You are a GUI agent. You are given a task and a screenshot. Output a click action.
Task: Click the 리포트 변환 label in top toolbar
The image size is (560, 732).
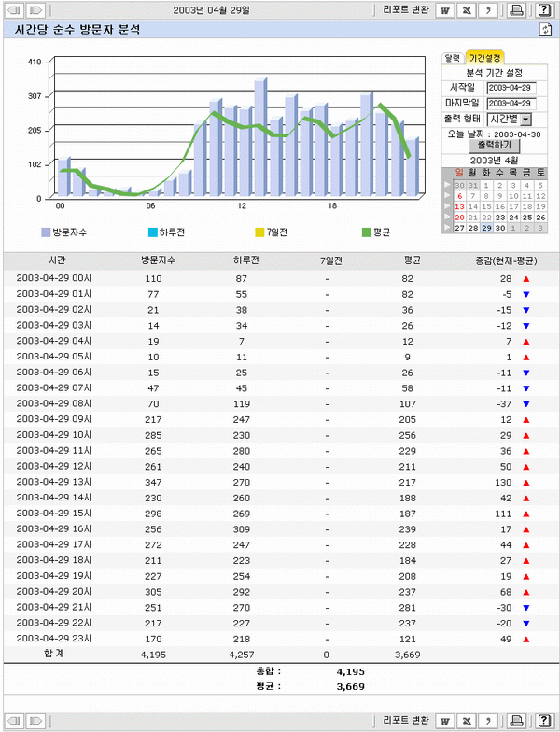(405, 9)
